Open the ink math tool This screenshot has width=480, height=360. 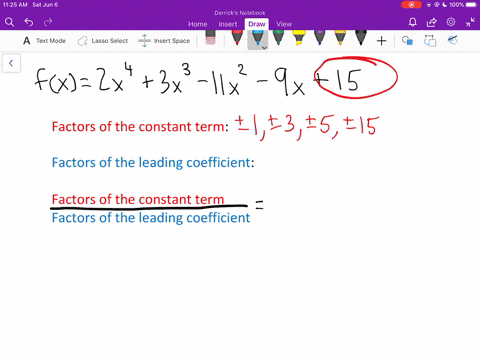tap(453, 40)
